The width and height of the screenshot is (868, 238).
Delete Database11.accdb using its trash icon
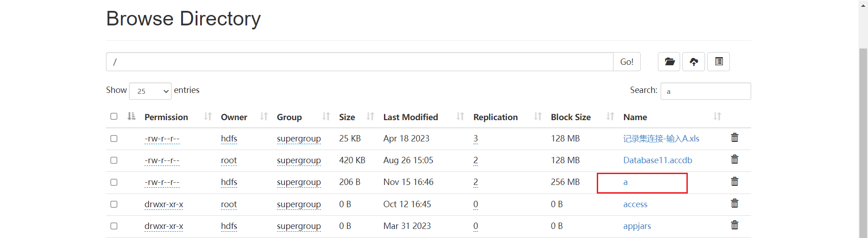click(734, 160)
